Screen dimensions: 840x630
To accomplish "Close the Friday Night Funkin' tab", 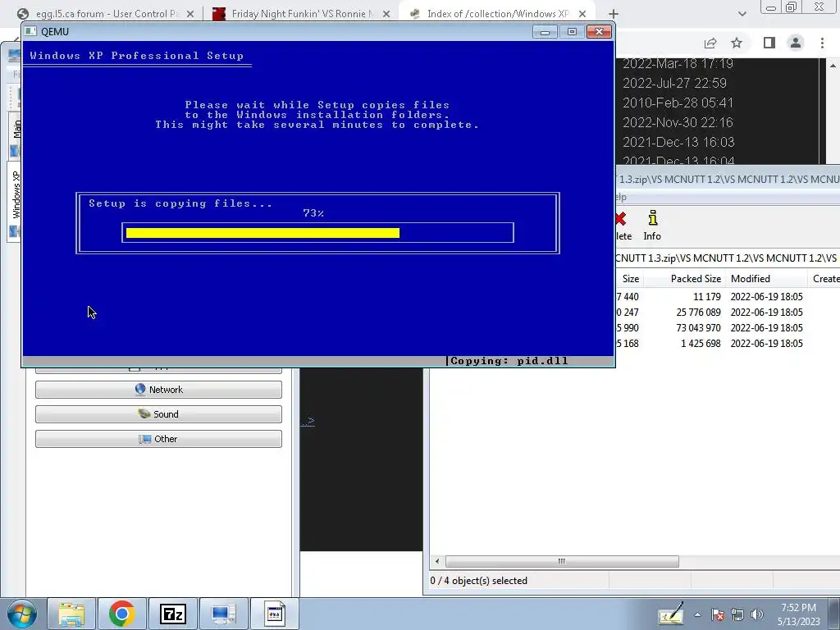I will (x=386, y=14).
